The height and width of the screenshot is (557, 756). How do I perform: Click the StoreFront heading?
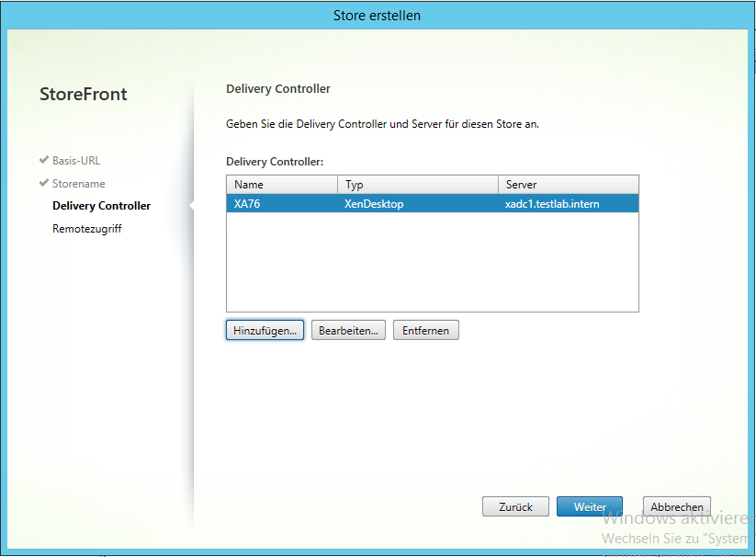(x=84, y=94)
